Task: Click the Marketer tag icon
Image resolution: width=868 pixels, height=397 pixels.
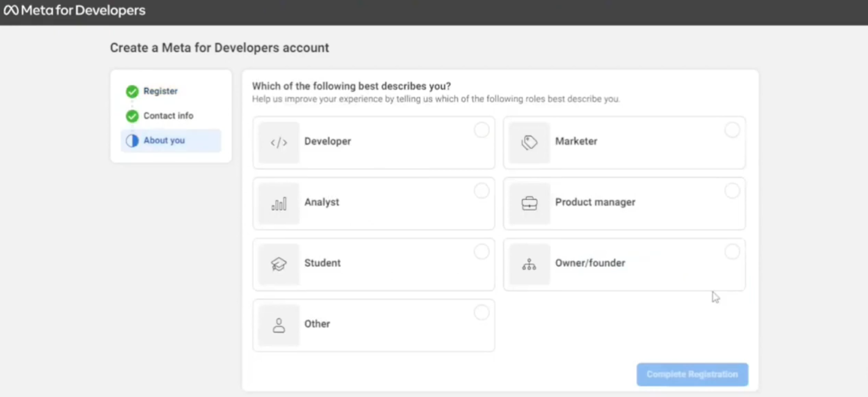Action: point(529,143)
